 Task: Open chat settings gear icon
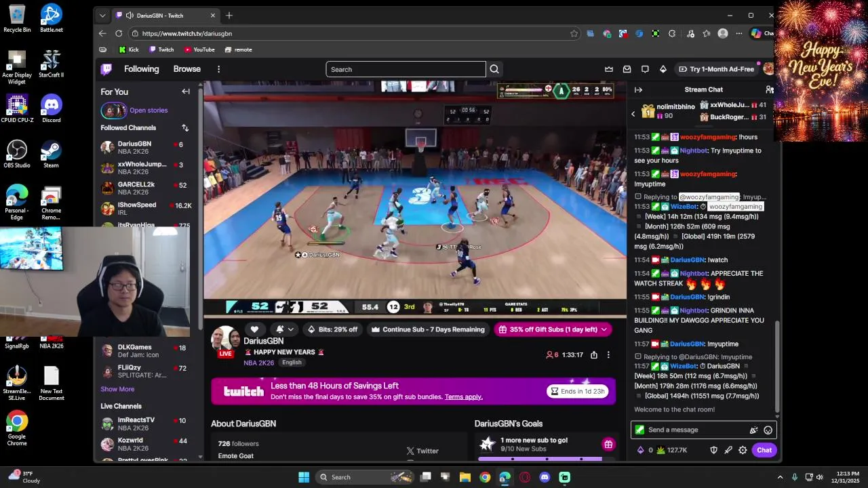pyautogui.click(x=743, y=450)
